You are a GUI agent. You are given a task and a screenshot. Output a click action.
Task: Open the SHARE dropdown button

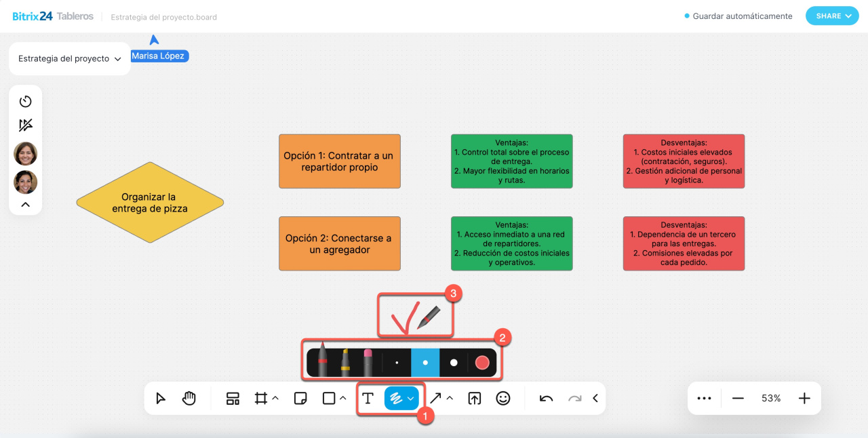point(833,16)
